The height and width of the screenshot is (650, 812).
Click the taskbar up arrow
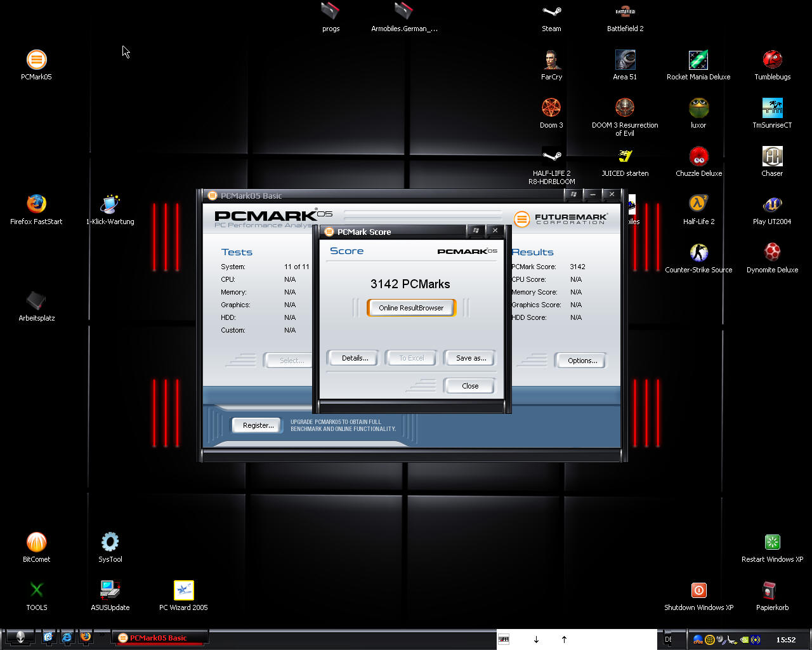coord(564,639)
